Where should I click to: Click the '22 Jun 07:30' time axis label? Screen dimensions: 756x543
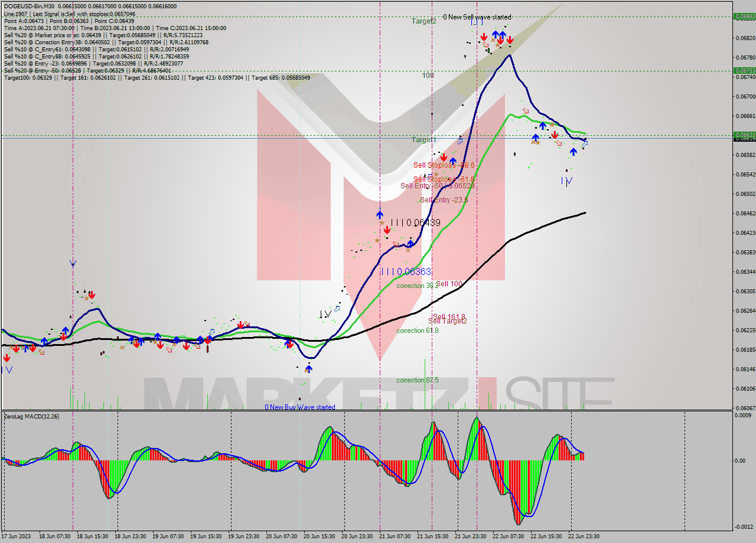click(508, 537)
